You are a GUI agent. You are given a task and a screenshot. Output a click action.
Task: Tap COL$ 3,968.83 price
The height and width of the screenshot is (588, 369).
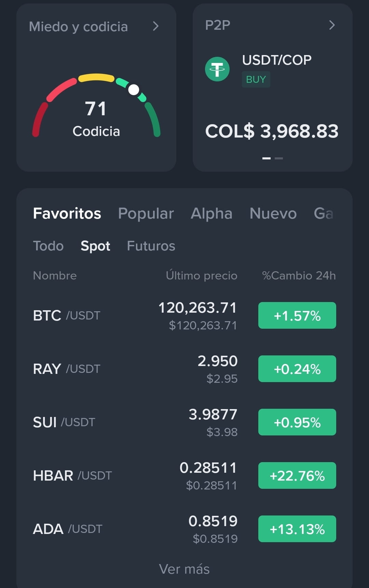[x=272, y=131]
